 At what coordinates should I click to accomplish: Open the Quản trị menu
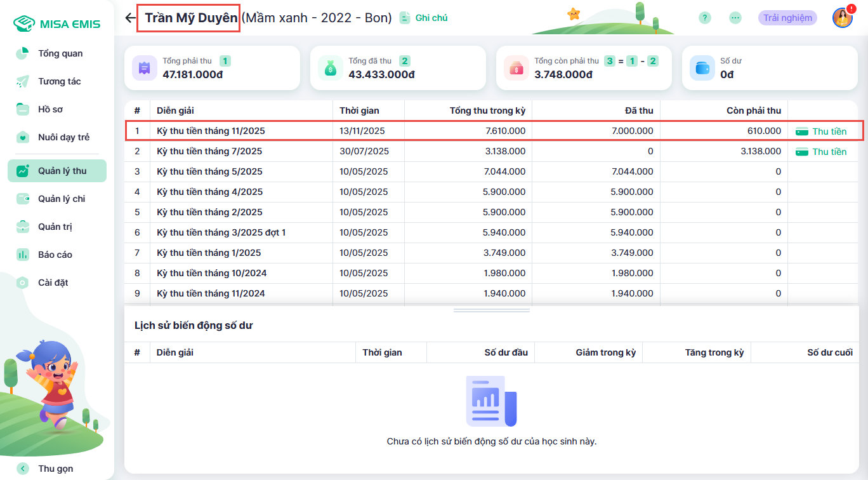click(57, 227)
